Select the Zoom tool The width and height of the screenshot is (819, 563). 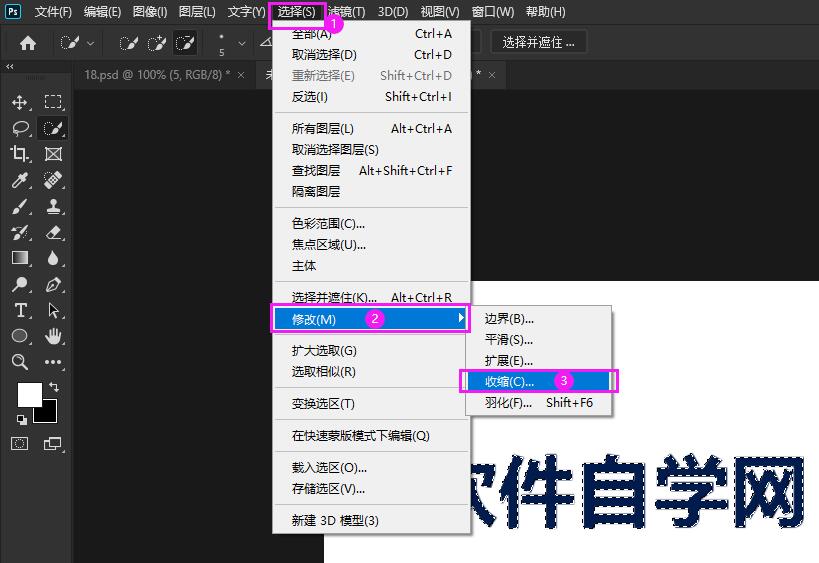click(x=20, y=361)
